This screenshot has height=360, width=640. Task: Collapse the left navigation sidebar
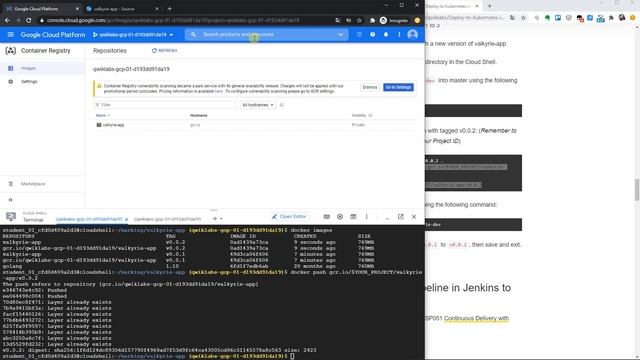(x=11, y=200)
